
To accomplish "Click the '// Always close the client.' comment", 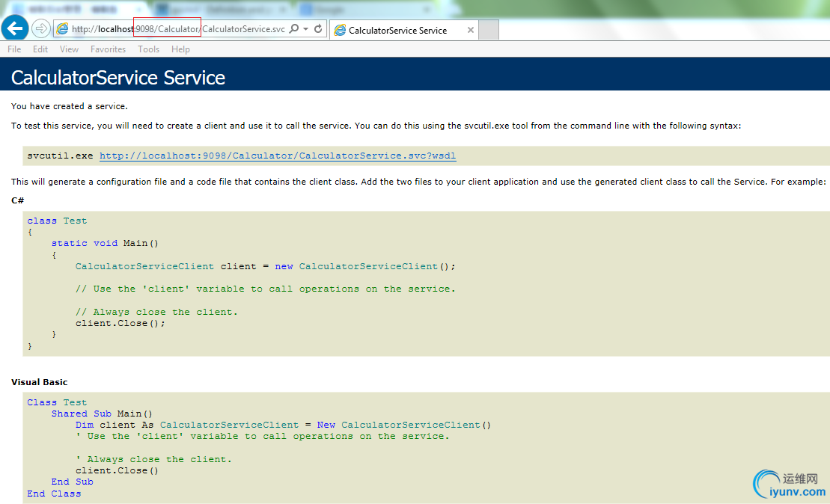I will point(156,312).
